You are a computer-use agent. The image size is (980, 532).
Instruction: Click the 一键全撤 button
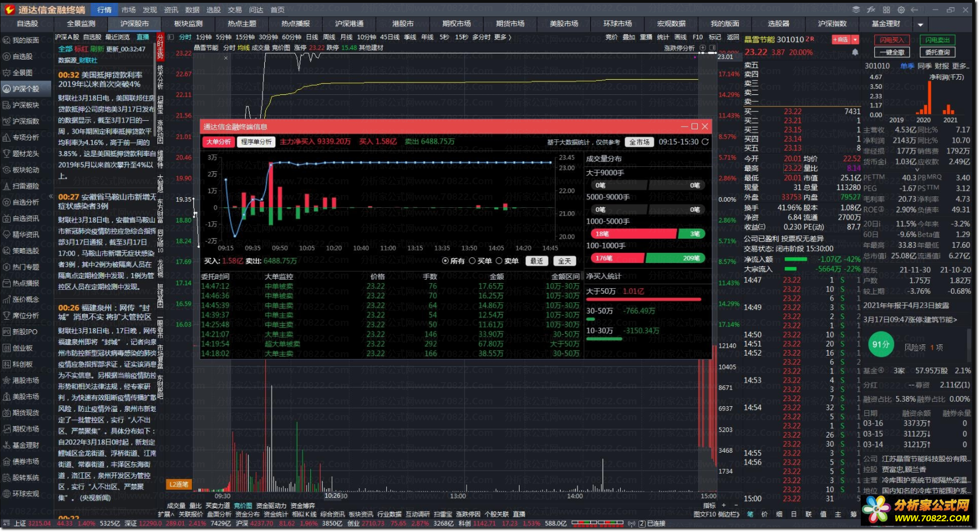point(892,52)
